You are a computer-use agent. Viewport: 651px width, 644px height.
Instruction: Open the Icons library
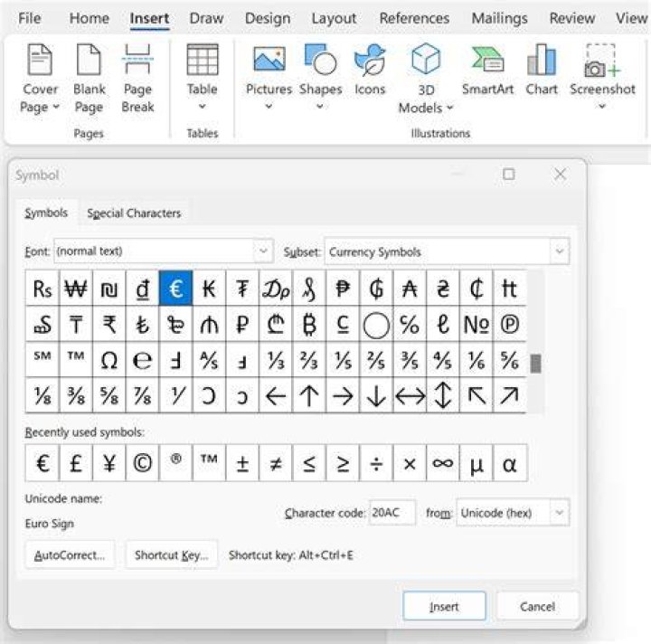(x=370, y=71)
